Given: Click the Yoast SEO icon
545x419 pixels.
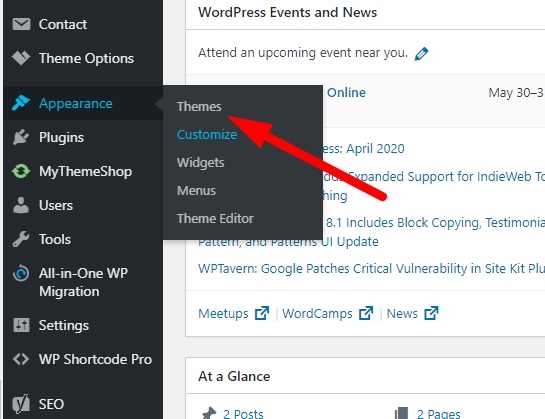Looking at the screenshot, I should coord(21,404).
